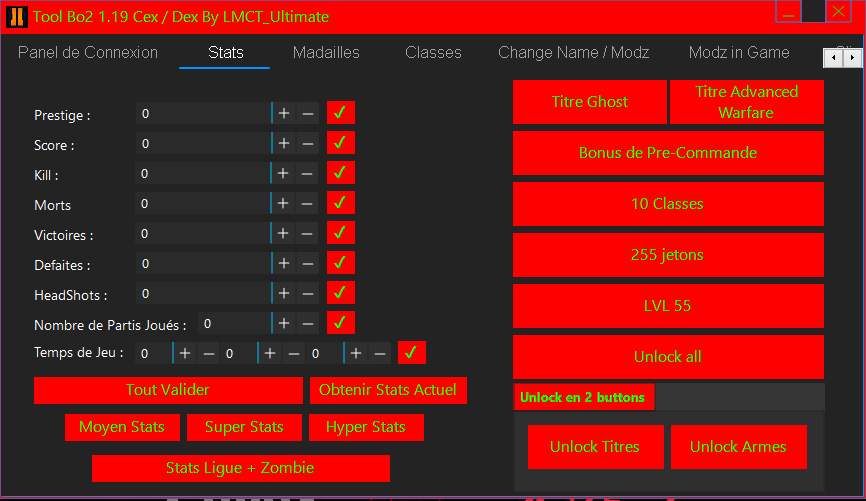Apply the Defaites value checkmark
The width and height of the screenshot is (866, 501).
click(340, 262)
